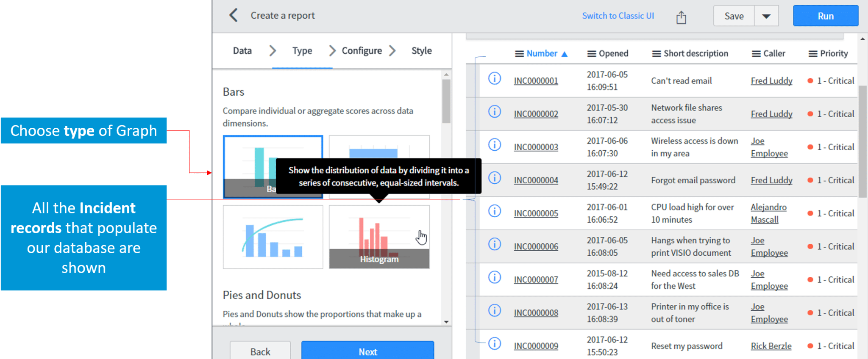Go back using the left chevron arrow
The width and height of the screenshot is (868, 359).
[x=234, y=15]
